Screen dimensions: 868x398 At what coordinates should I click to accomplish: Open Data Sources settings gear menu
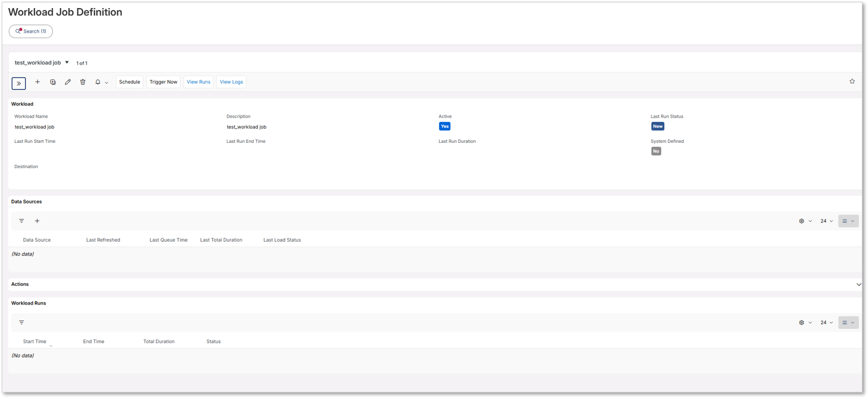(805, 221)
